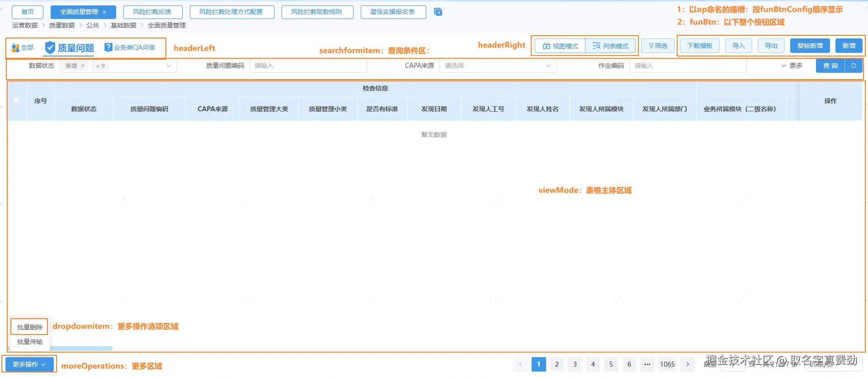868x377 pixels.
Task: Switch to the 风险拦截反馈 tab
Action: pyautogui.click(x=152, y=12)
